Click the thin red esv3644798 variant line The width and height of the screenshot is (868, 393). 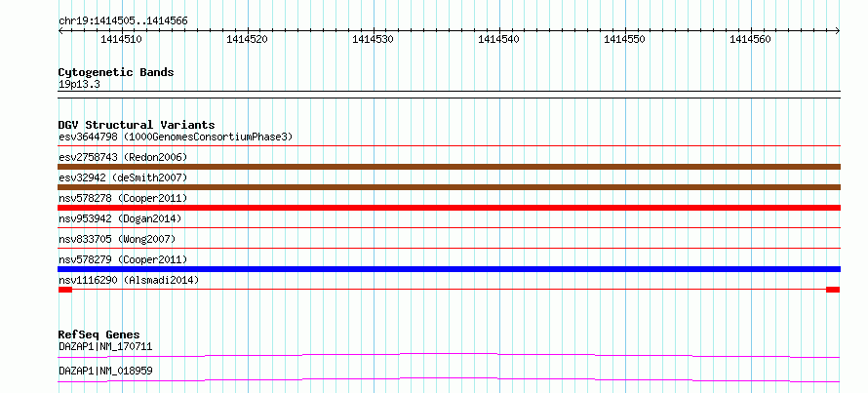tap(449, 146)
